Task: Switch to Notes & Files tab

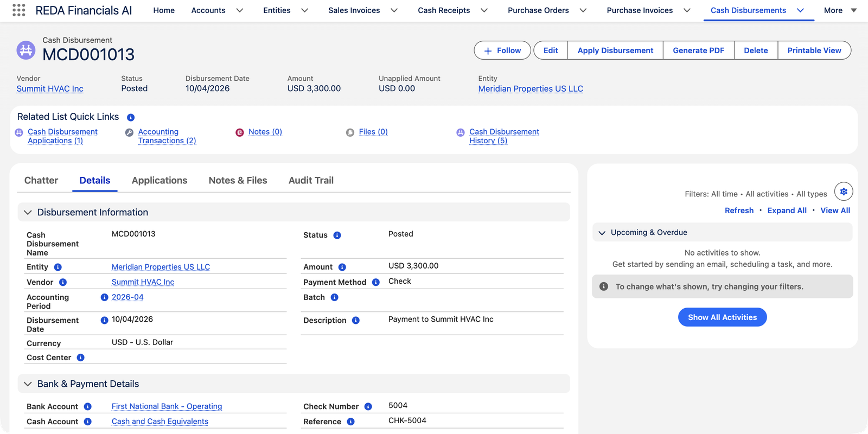Action: click(238, 181)
